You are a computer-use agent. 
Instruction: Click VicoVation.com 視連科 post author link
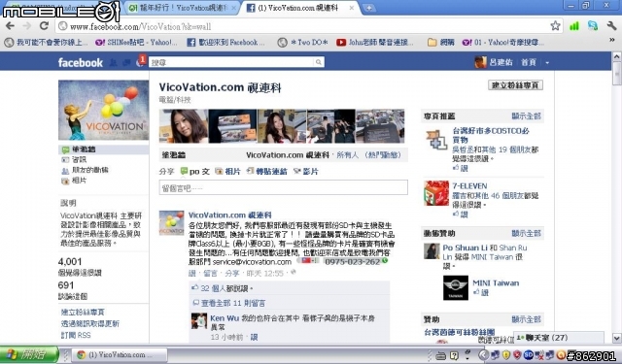[230, 215]
